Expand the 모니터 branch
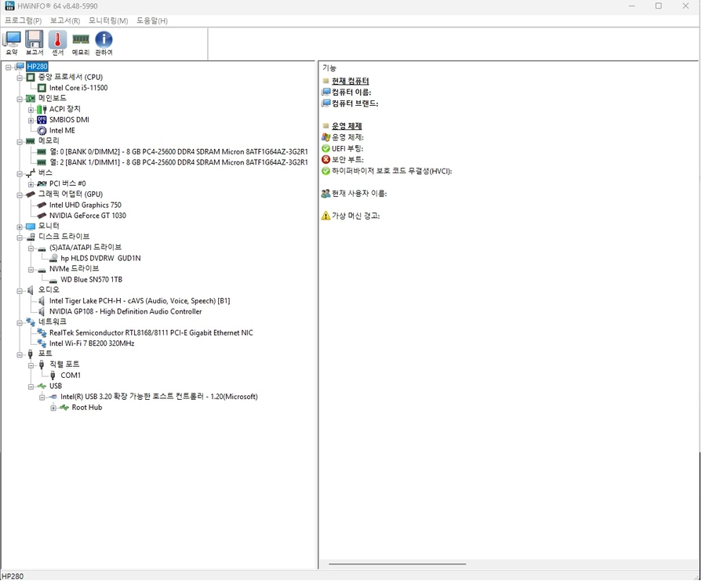702x588 pixels. 20,227
